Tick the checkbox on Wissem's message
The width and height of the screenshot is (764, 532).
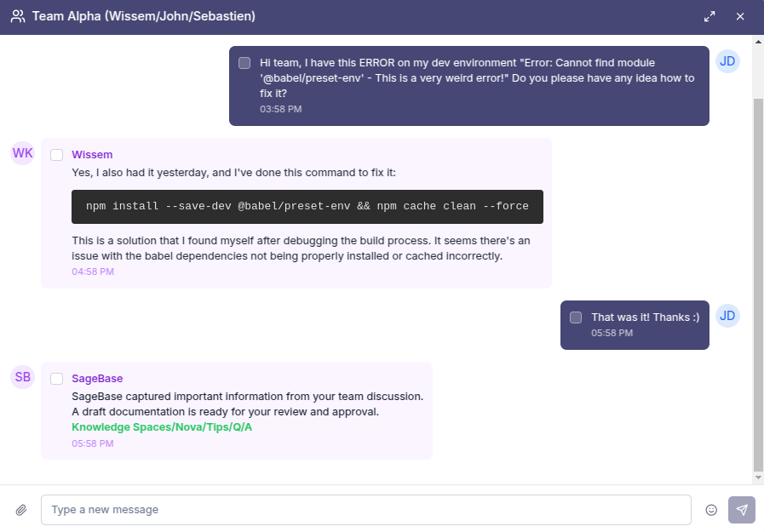pos(56,155)
